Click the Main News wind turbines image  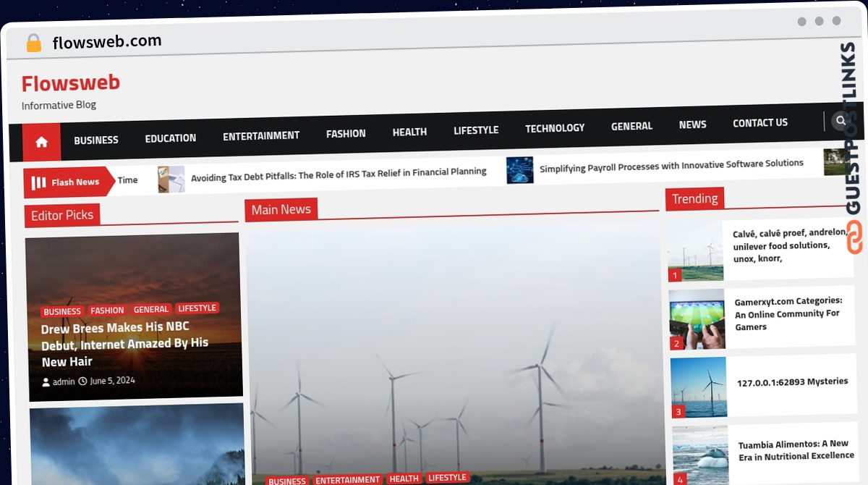click(x=454, y=353)
